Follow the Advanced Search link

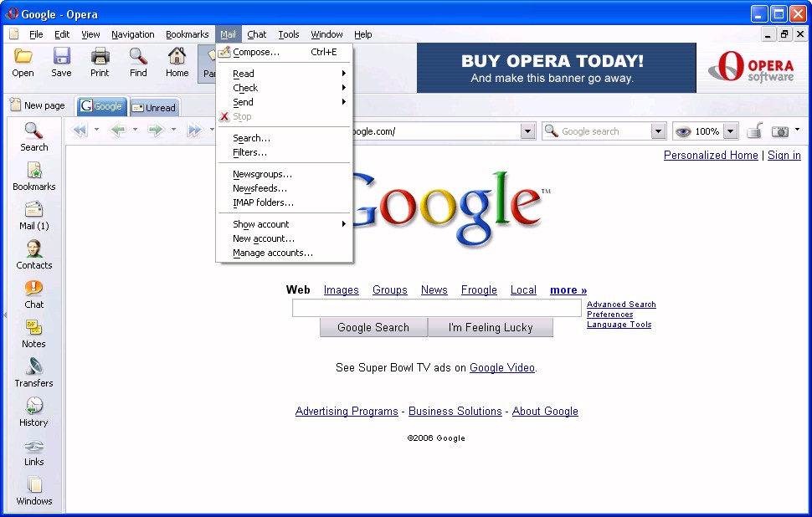[x=621, y=305]
